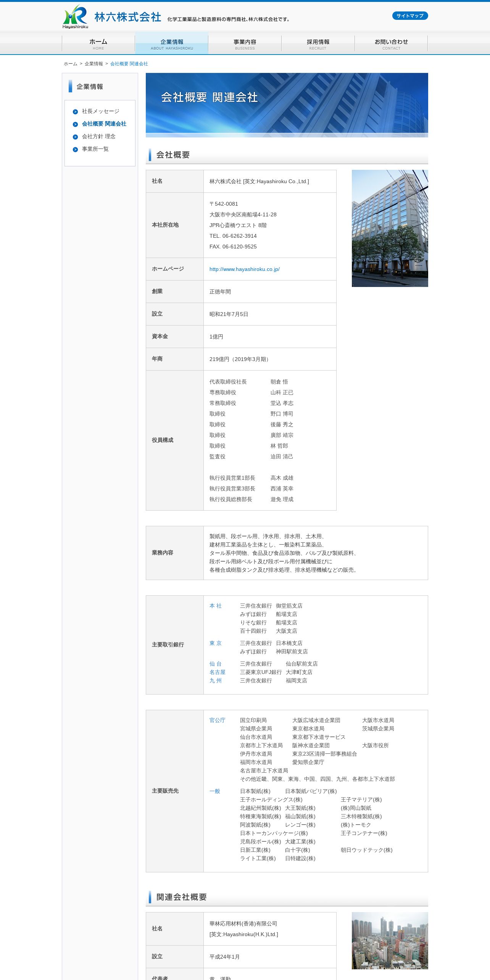490x980 pixels.
Task: Click the 正徳年間 founding value
Action: [x=220, y=292]
